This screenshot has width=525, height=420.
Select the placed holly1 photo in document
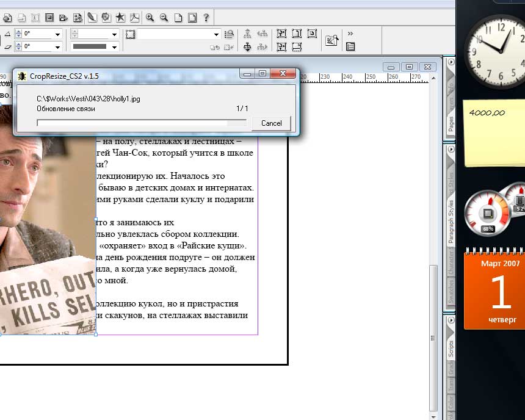click(48, 234)
